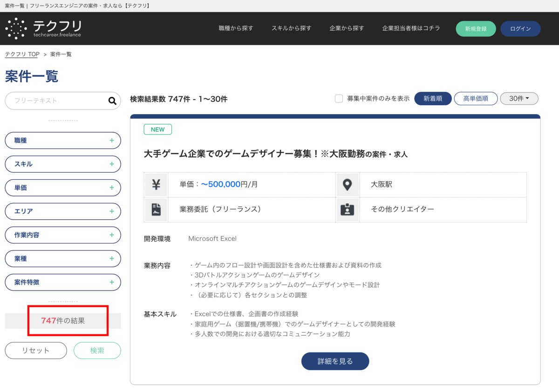
Task: Expand the 作業内容 filter
Action: pyautogui.click(x=63, y=235)
